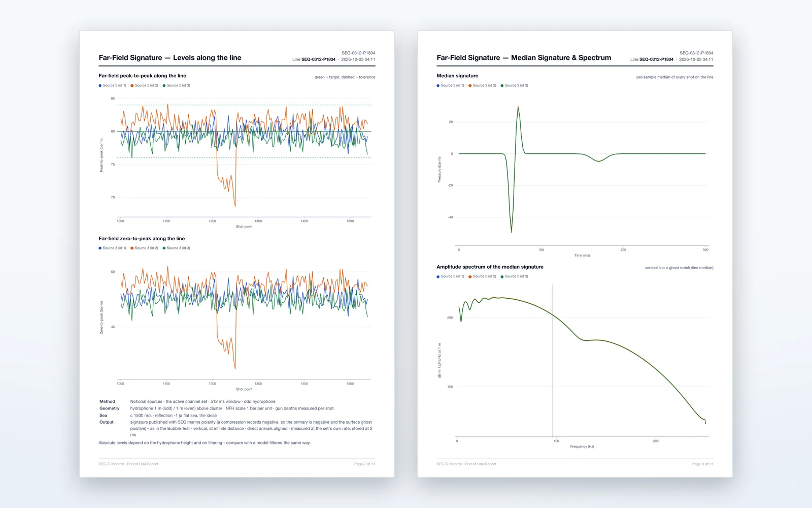Screen dimensions: 812x508
Task: Click the 'Frequency (Hz)' axis label
Action: click(582, 447)
